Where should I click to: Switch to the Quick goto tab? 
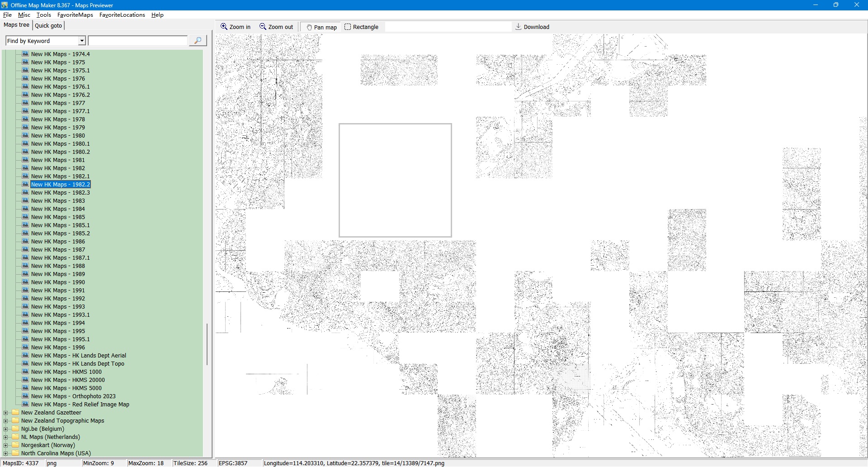click(48, 26)
